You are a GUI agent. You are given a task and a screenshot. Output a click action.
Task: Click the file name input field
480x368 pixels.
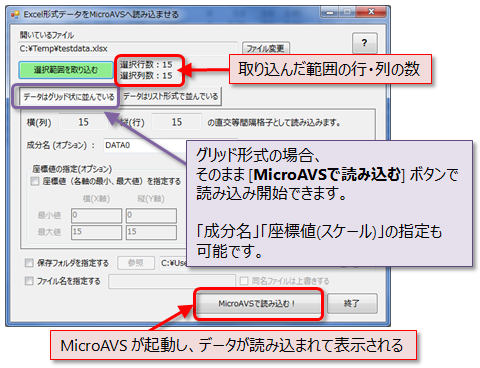(x=172, y=281)
